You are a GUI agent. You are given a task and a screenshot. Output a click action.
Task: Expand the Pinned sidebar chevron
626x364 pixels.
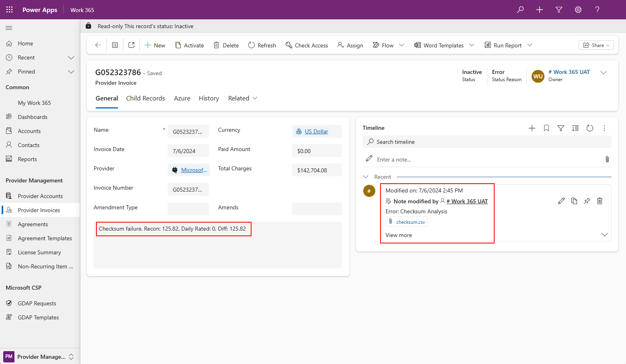pos(71,72)
